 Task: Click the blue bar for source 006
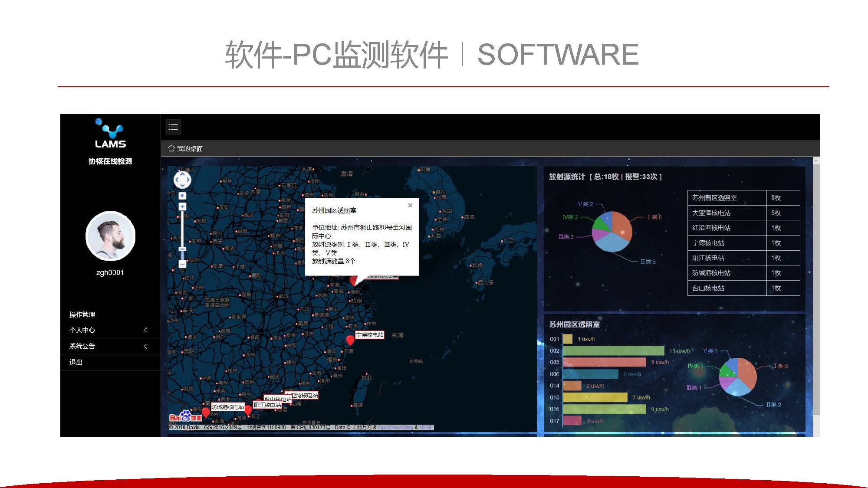point(591,374)
